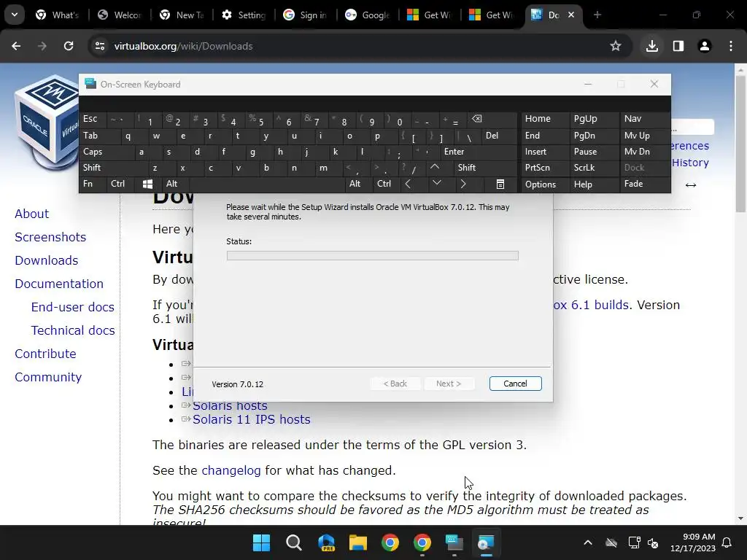Tap the Windows logo key on keyboard
This screenshot has height=560, width=747.
[x=147, y=184]
